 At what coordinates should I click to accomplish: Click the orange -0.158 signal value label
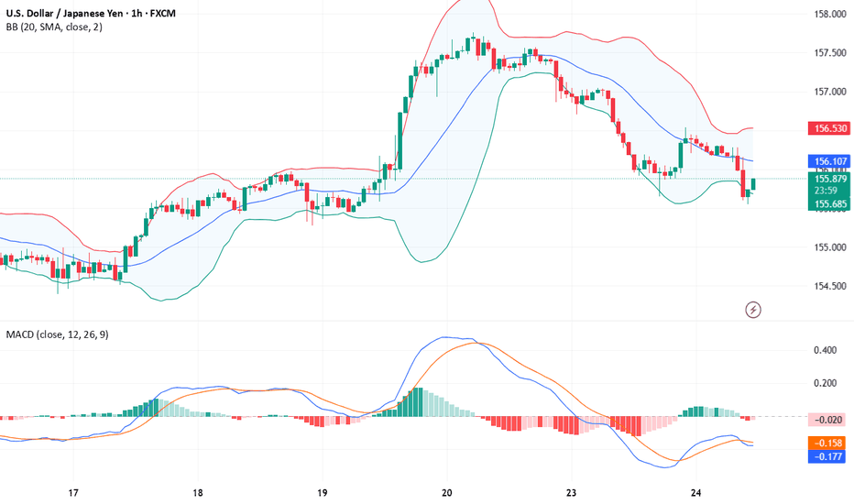(829, 443)
